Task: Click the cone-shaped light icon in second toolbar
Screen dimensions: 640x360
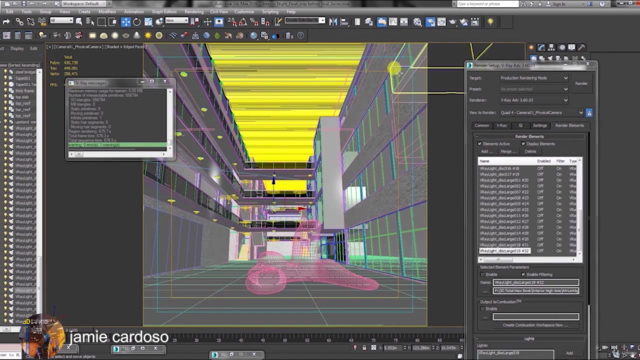Action: coord(137,36)
